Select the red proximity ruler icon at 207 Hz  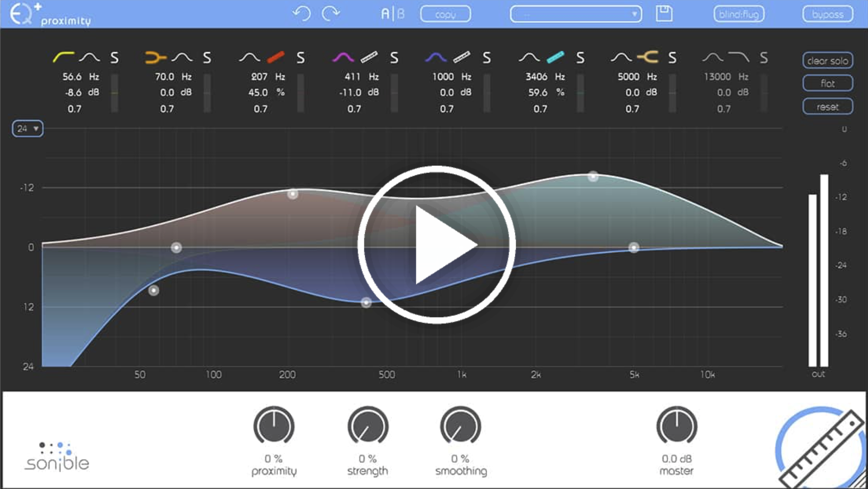276,57
